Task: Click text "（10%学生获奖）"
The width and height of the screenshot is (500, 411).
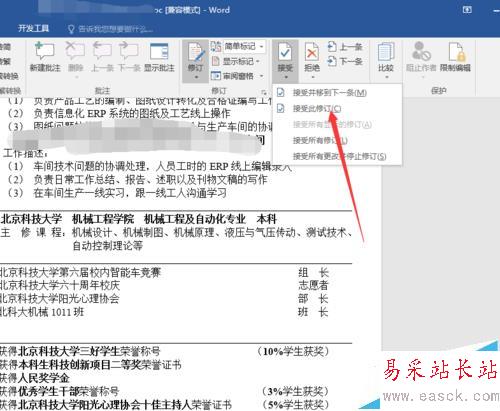Action: coord(293,351)
